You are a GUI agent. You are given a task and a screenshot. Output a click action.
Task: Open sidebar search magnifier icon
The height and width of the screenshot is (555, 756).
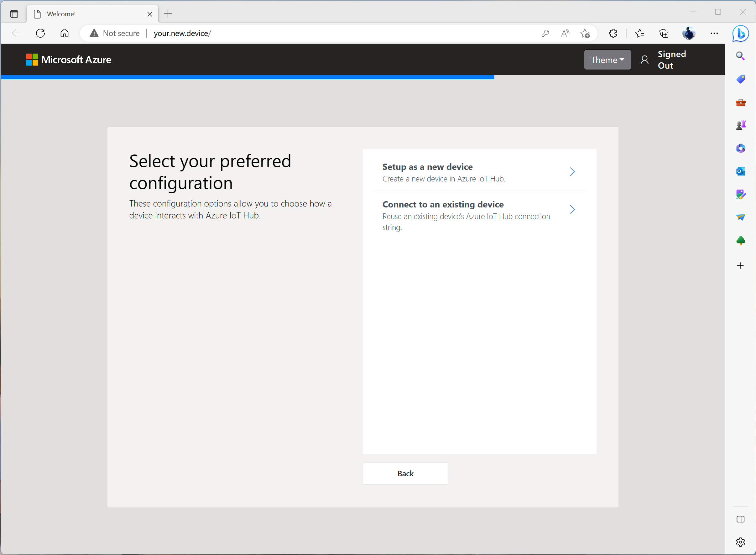click(741, 56)
